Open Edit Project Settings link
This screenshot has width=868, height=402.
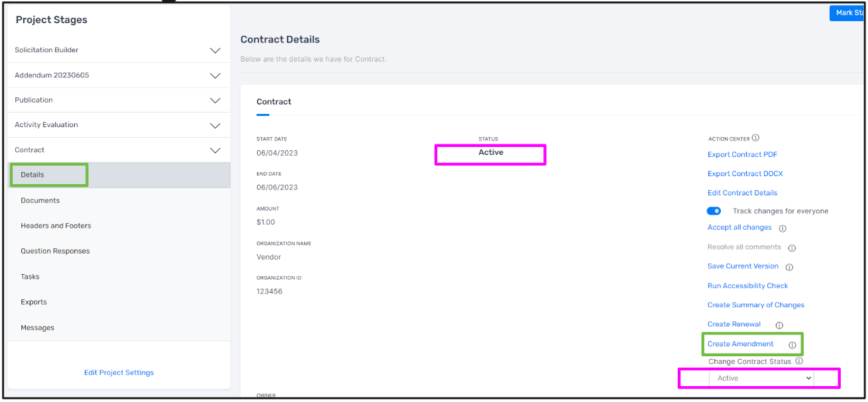(x=119, y=373)
